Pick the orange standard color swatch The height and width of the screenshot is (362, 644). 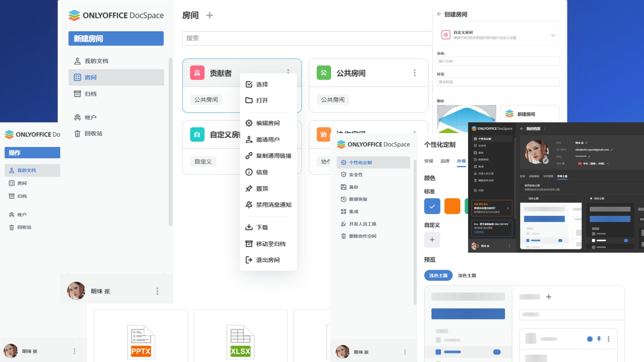[x=452, y=206]
